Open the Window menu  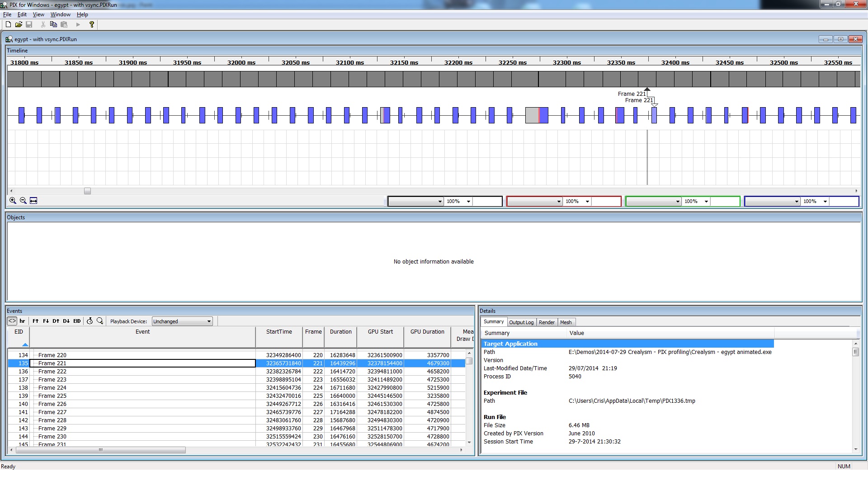(x=60, y=14)
